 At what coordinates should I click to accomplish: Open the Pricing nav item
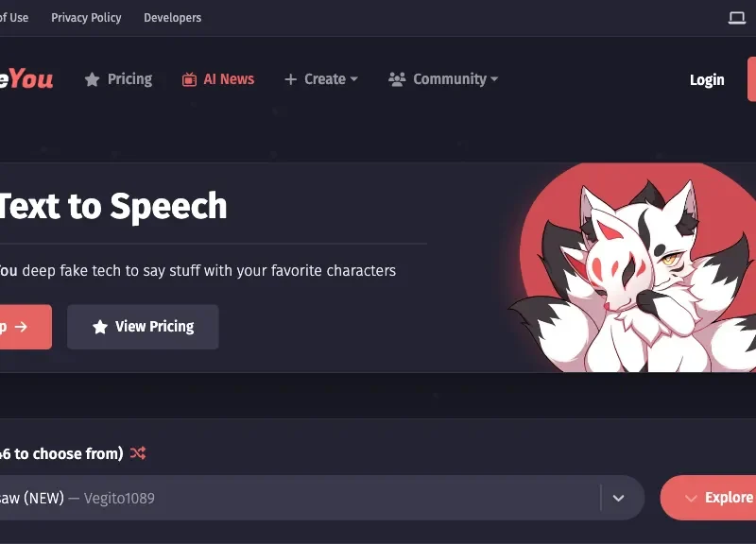click(x=118, y=79)
